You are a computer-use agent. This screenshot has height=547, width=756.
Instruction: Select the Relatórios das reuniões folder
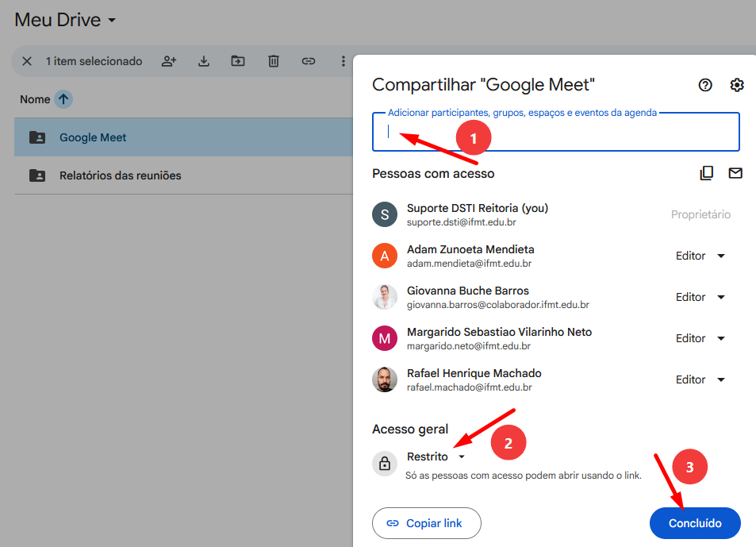(x=184, y=175)
